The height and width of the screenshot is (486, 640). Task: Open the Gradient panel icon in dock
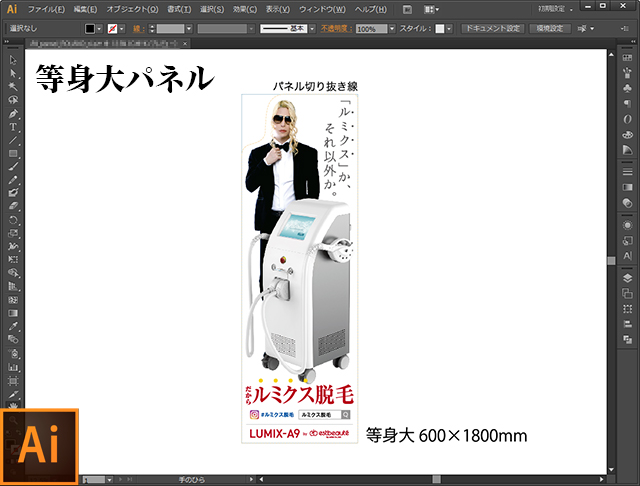coord(627,187)
